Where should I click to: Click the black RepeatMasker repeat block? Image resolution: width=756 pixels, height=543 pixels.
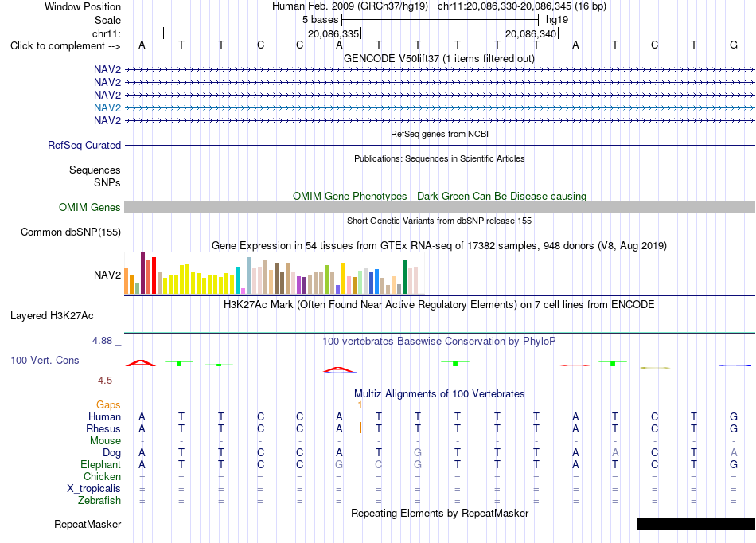(x=696, y=524)
